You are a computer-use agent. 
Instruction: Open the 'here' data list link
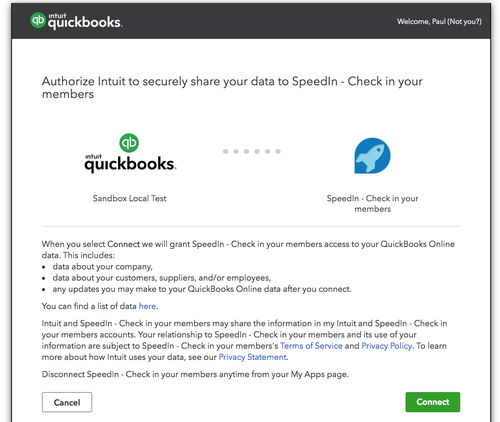tap(147, 306)
